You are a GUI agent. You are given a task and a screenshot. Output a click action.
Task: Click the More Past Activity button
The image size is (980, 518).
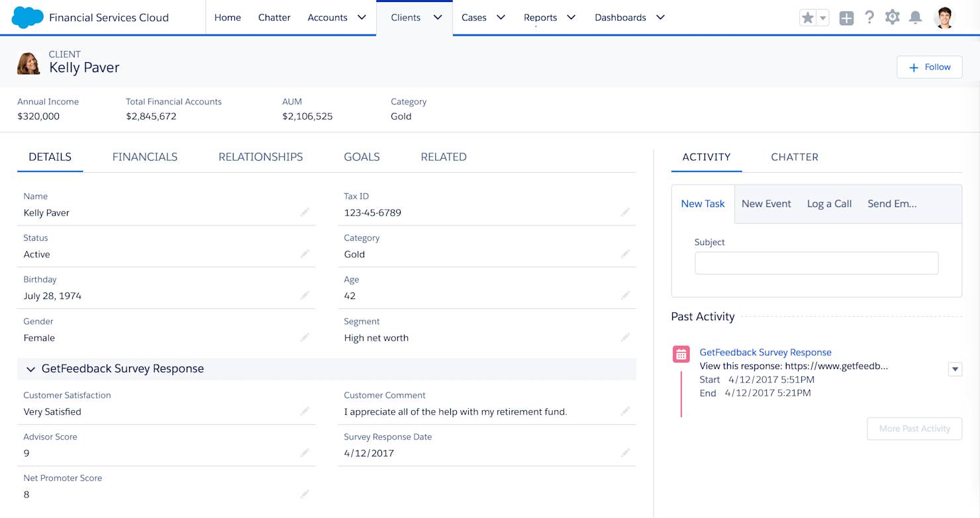[x=914, y=429]
